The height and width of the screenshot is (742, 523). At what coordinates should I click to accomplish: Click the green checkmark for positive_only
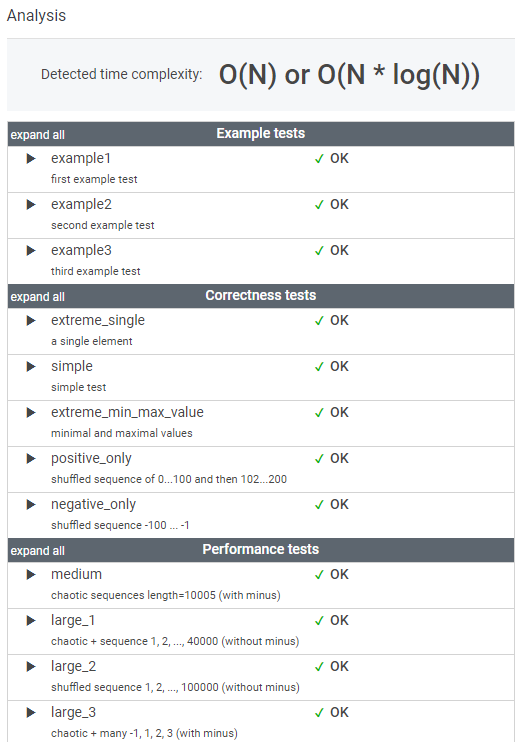[319, 459]
